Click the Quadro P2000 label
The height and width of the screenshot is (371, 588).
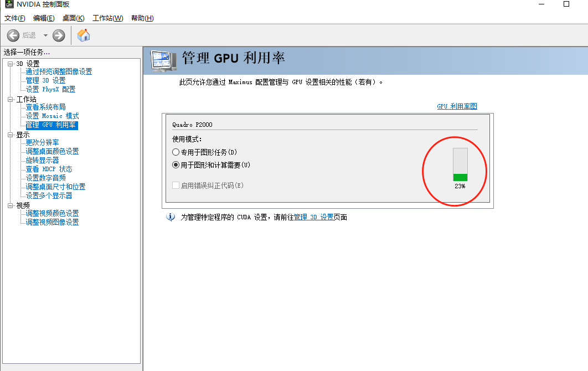(x=192, y=125)
